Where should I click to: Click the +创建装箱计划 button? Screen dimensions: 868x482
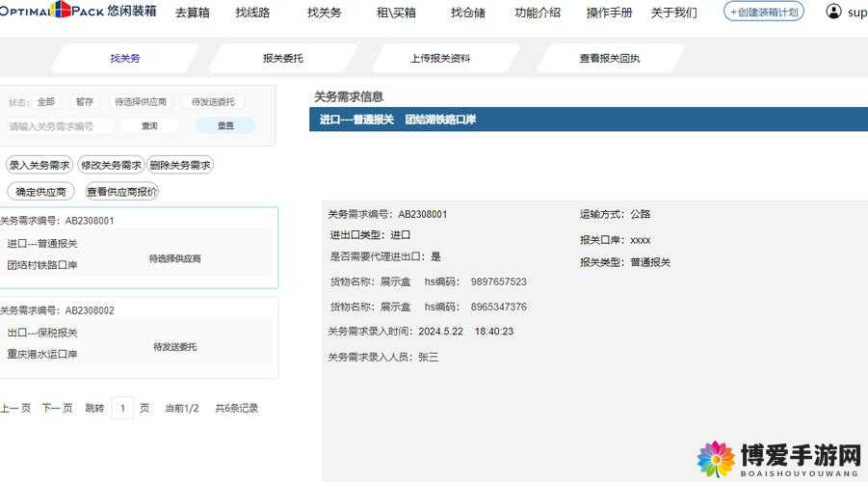764,12
